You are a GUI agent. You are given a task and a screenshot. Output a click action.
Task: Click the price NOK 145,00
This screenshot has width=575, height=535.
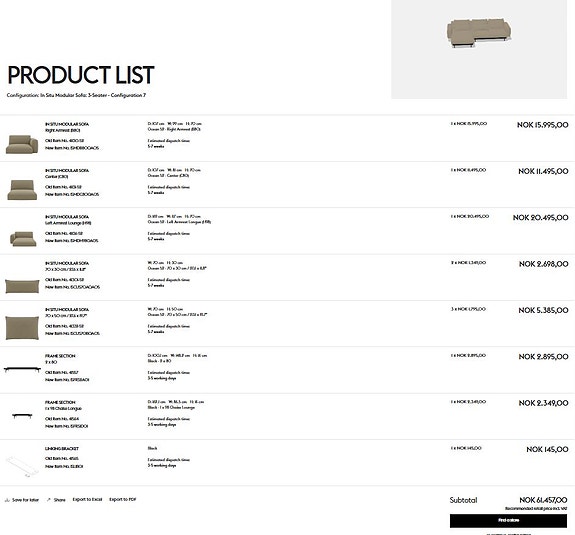coord(547,450)
